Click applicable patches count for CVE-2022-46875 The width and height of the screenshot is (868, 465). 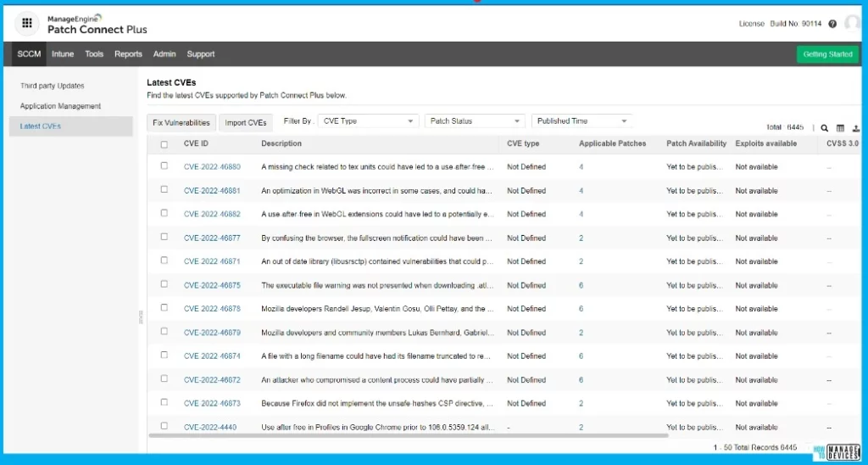[581, 285]
